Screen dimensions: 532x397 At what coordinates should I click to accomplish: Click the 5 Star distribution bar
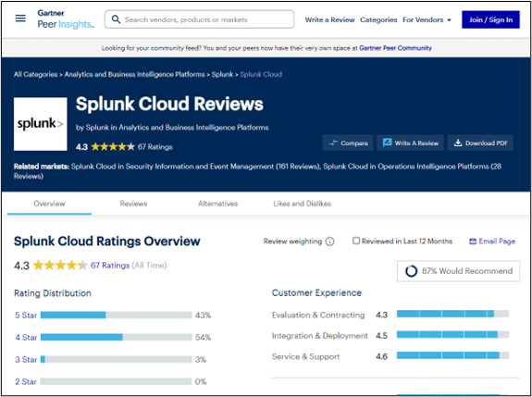click(x=116, y=316)
